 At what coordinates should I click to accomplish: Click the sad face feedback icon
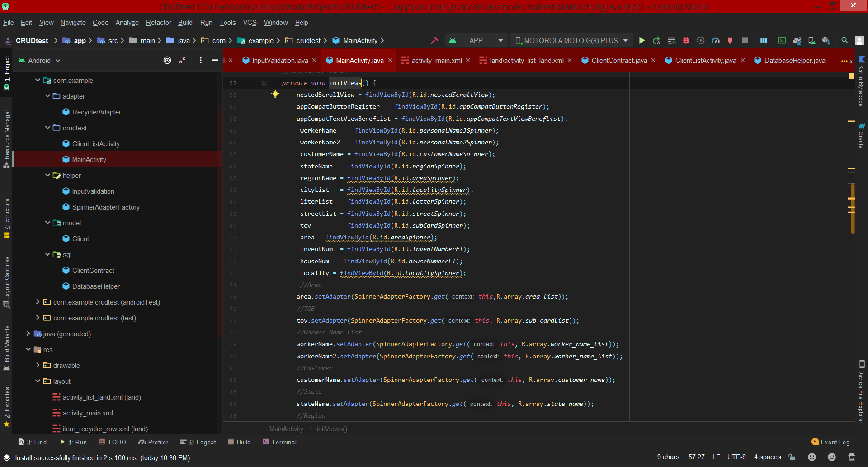click(832, 457)
